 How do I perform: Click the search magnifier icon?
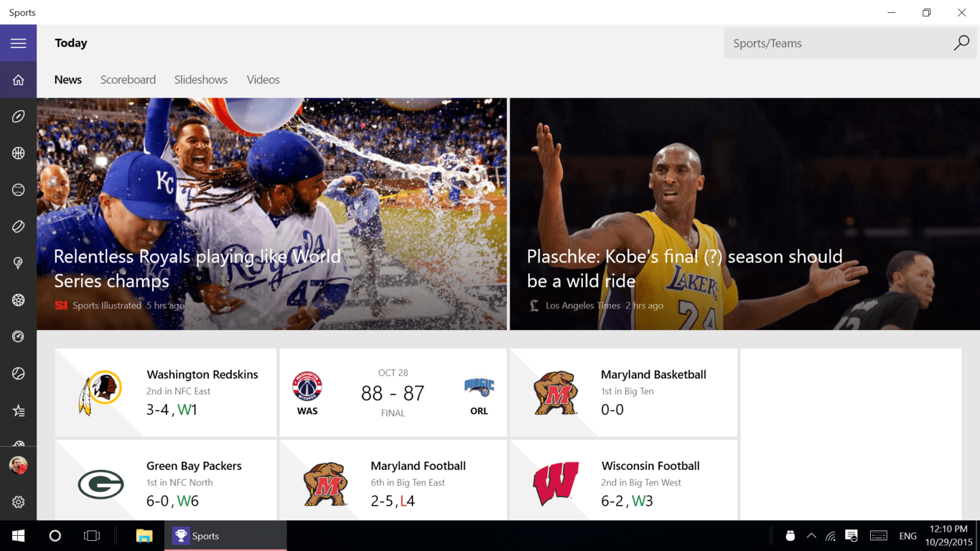[x=961, y=43]
